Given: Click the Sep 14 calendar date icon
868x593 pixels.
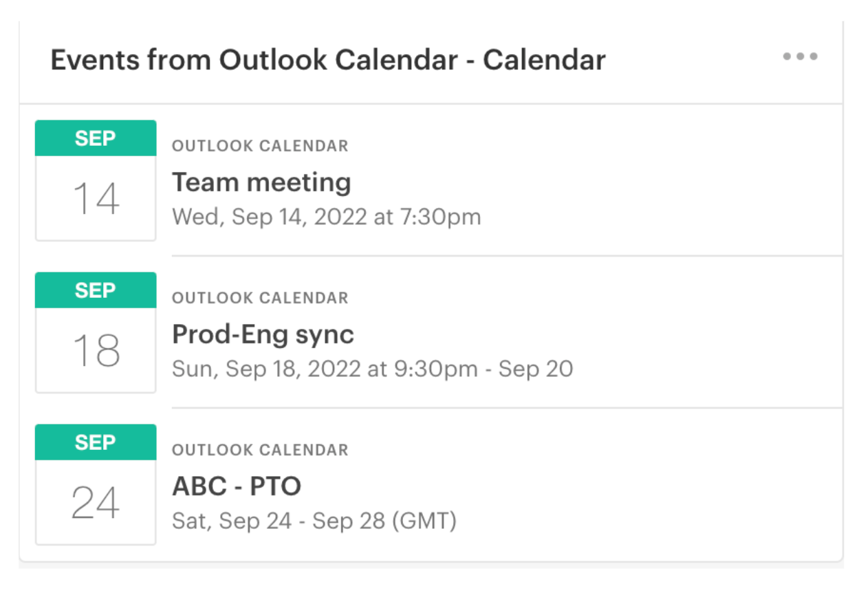Looking at the screenshot, I should pos(96,181).
